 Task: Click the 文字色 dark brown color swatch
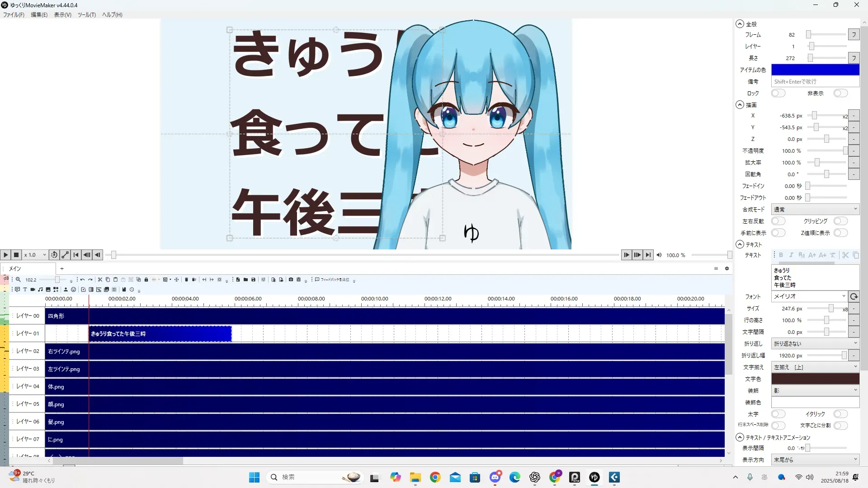[x=815, y=379]
